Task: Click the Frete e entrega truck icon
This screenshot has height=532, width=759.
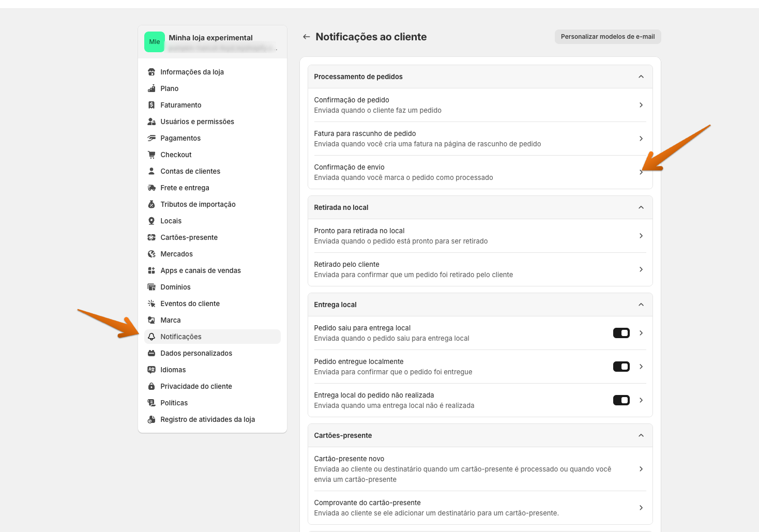Action: pyautogui.click(x=151, y=188)
